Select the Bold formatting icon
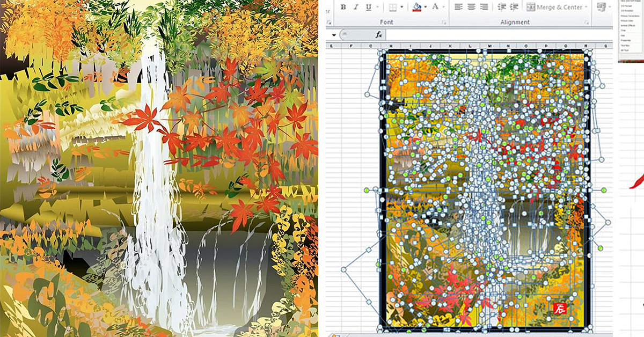The height and width of the screenshot is (337, 644). click(x=343, y=6)
